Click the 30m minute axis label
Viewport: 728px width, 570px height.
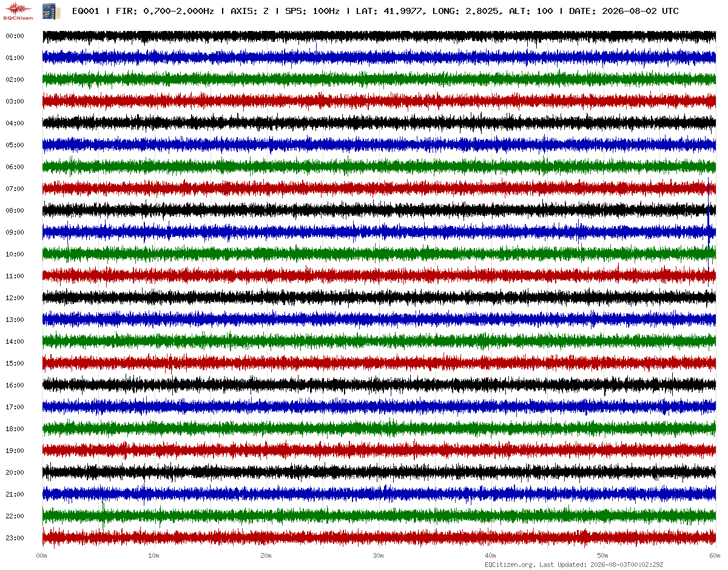[378, 555]
